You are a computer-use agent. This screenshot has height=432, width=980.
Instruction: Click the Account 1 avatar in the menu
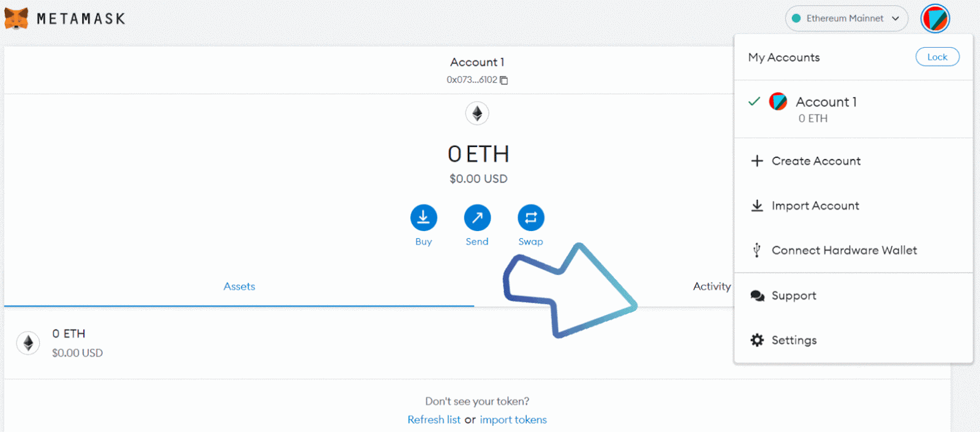tap(778, 101)
